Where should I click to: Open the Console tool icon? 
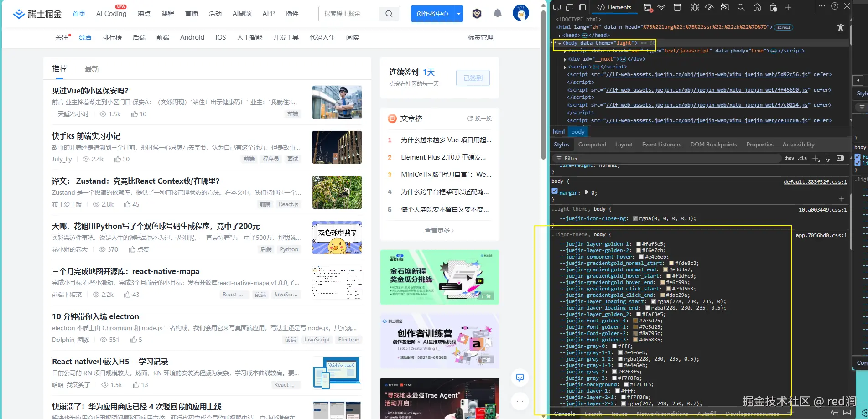[x=647, y=7]
